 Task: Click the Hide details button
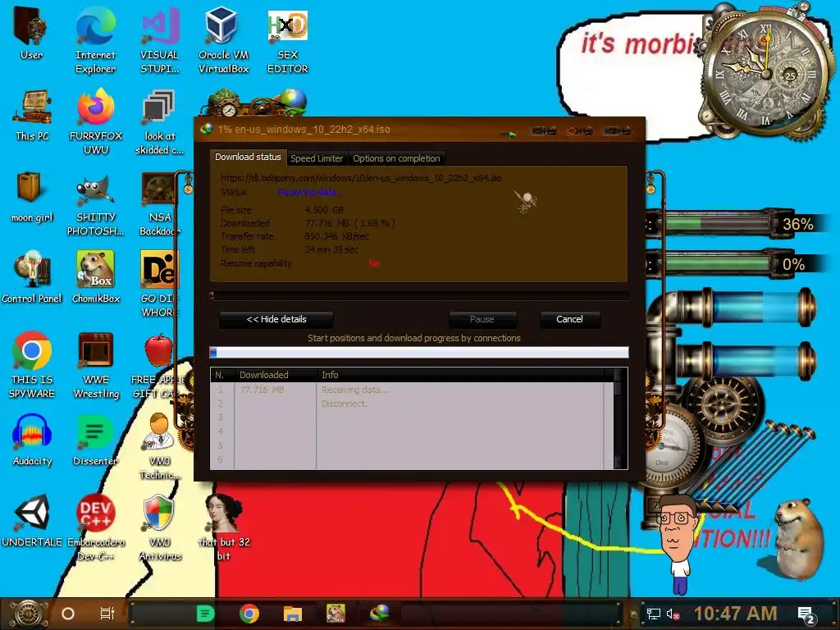(x=276, y=319)
